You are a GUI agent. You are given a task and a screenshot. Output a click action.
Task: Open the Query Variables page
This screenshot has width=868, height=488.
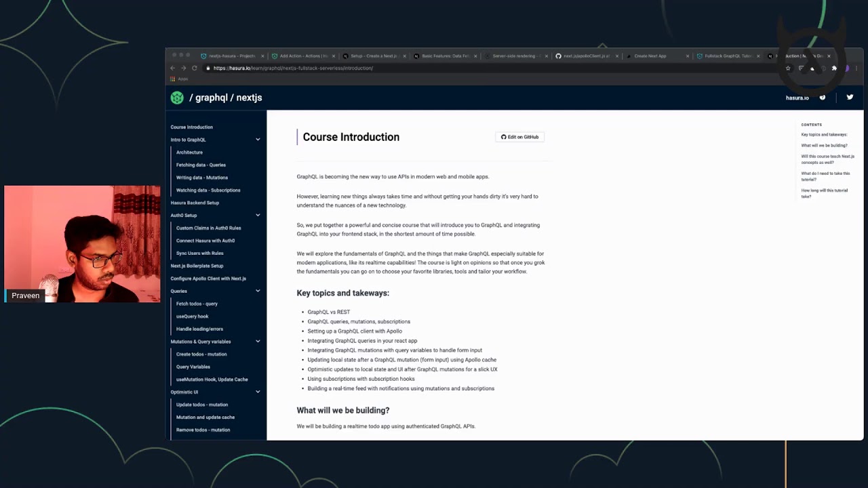pyautogui.click(x=193, y=367)
